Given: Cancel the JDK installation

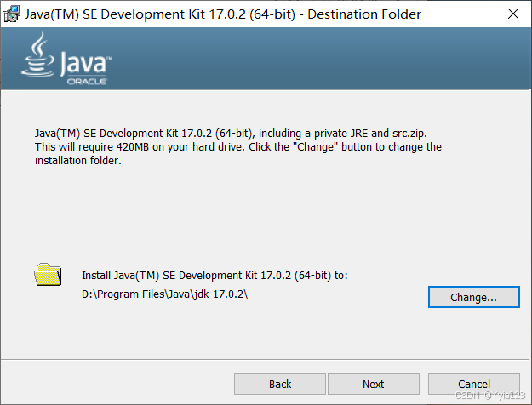Looking at the screenshot, I should 474,384.
